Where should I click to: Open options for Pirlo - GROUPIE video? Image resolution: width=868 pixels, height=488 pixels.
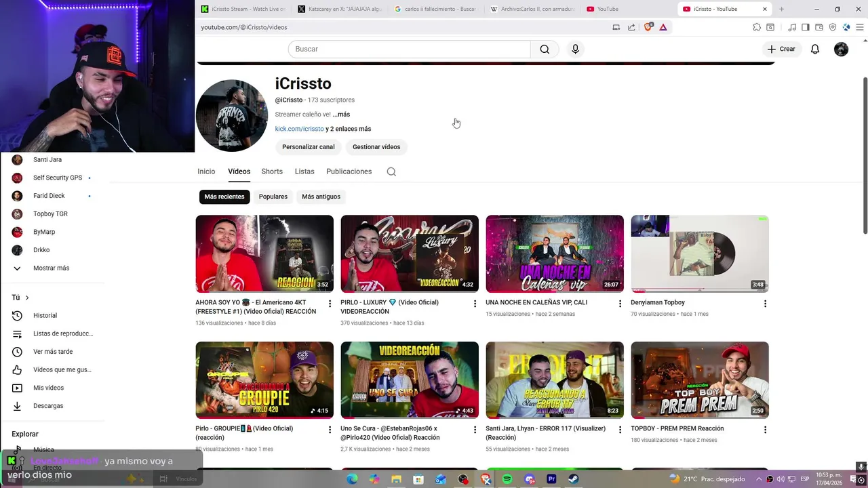[x=330, y=430]
